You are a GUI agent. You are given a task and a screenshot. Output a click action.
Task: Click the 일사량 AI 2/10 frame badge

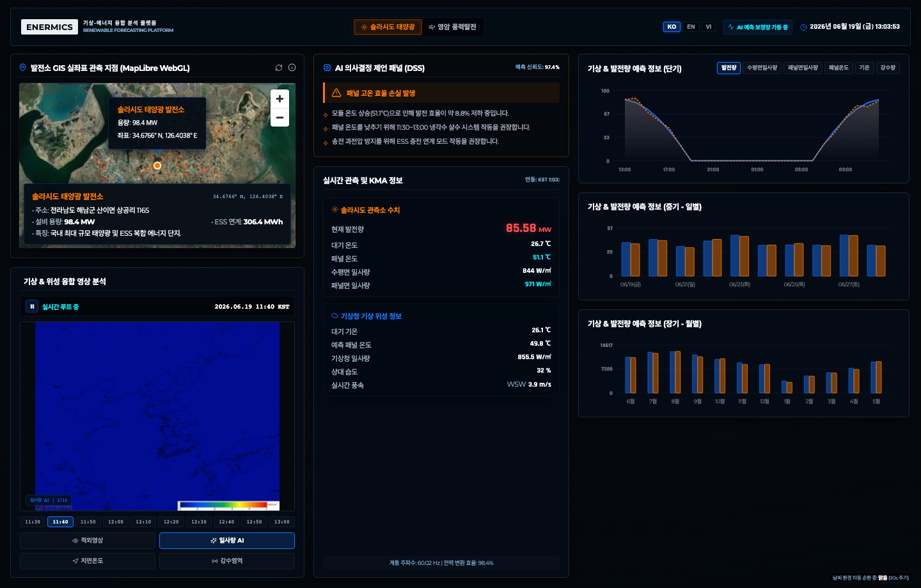coord(48,500)
